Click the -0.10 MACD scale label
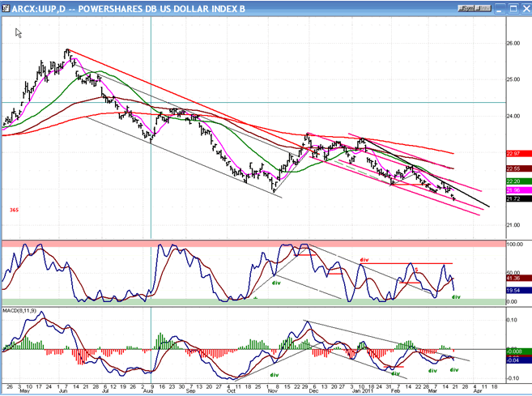This screenshot has width=532, height=396. click(513, 378)
